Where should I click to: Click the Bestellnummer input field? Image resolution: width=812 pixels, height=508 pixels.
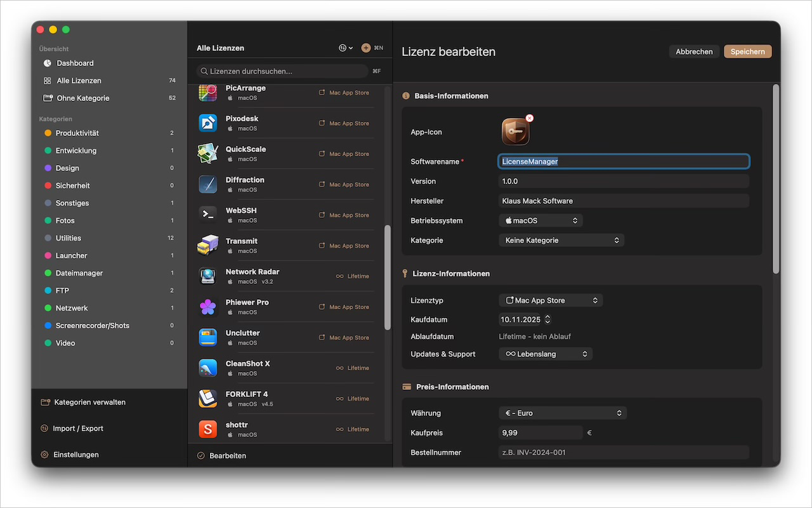click(624, 452)
